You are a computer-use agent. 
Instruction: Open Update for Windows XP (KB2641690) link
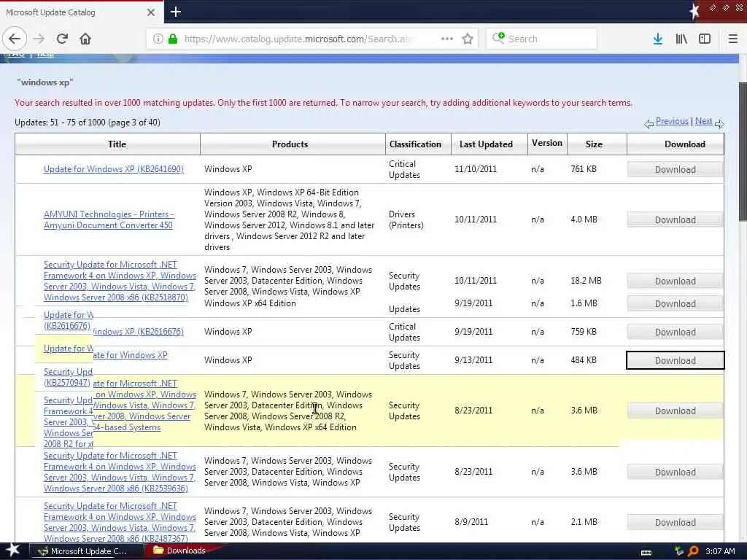click(113, 169)
